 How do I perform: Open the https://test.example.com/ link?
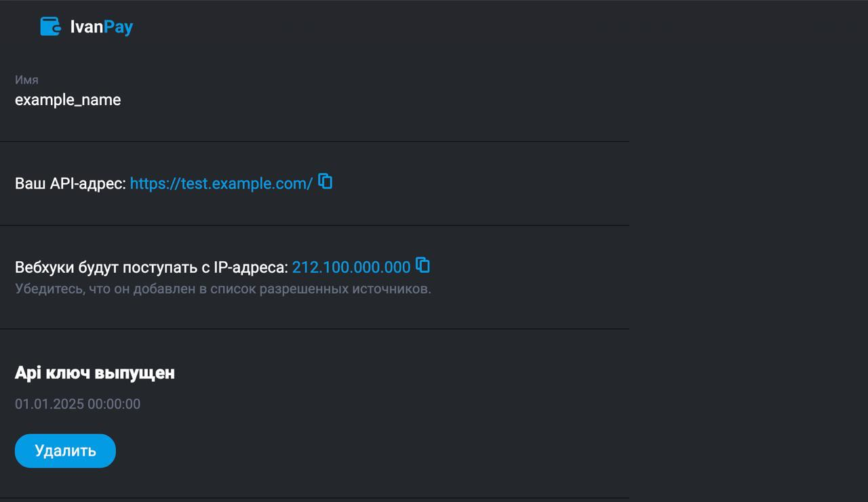tap(221, 183)
